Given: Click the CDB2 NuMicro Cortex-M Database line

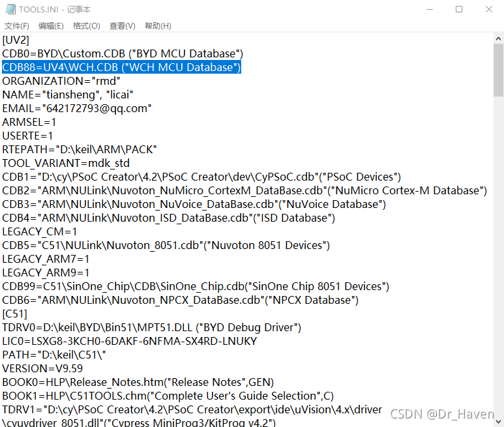Looking at the screenshot, I should pyautogui.click(x=245, y=190).
